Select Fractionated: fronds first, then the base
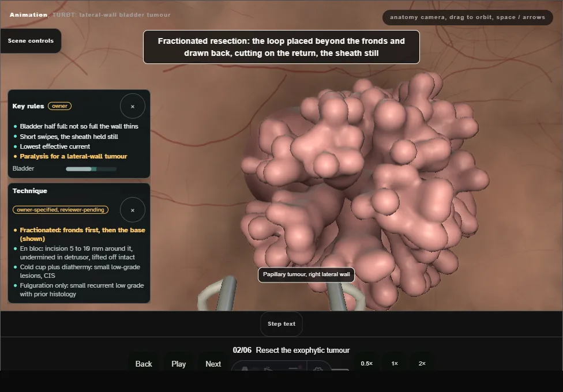This screenshot has width=563, height=392. [x=82, y=235]
